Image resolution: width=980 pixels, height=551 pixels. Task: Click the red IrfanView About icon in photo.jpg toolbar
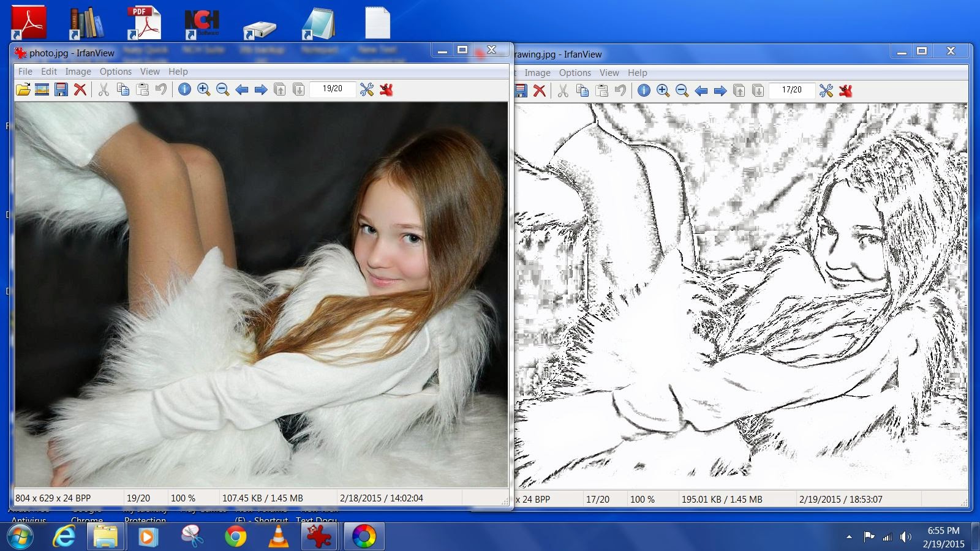386,90
